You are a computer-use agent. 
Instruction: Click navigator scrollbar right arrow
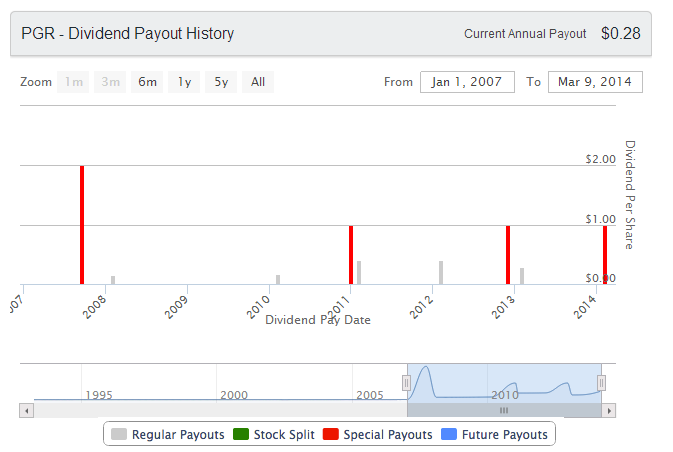pos(609,411)
